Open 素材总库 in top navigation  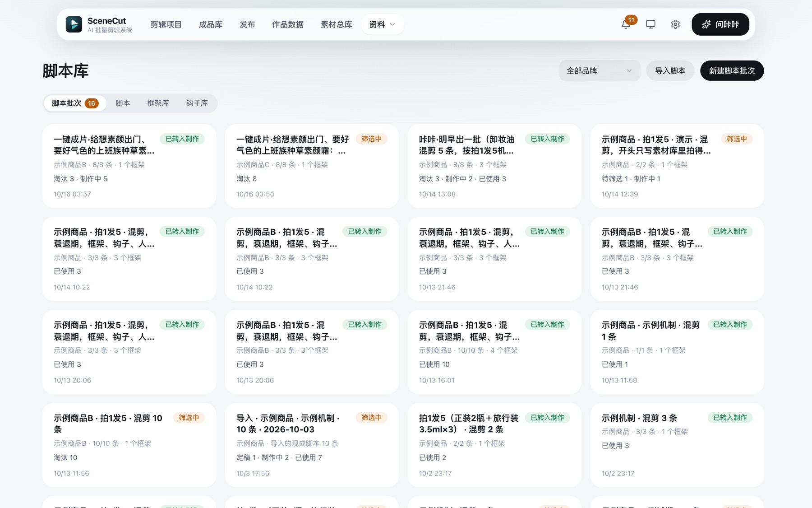[x=336, y=24]
